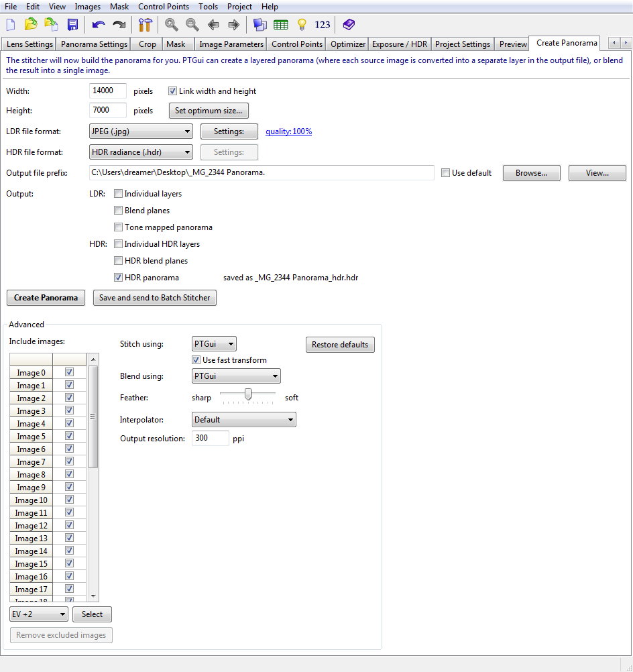Switch to the Control Points tab
This screenshot has height=672, width=633.
[x=297, y=44]
